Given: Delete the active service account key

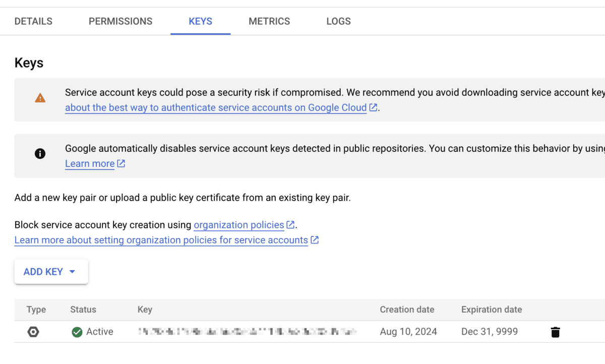Looking at the screenshot, I should 555,332.
